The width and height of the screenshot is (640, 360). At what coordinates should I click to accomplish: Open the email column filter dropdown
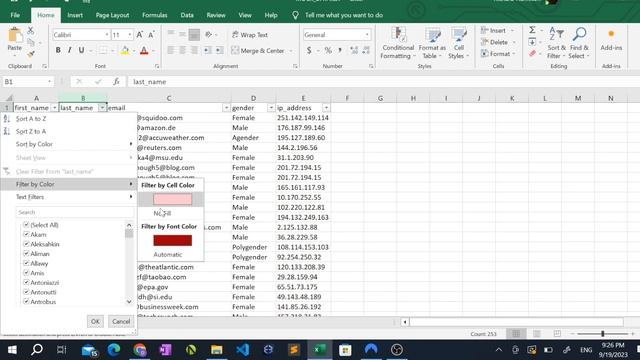pyautogui.click(x=226, y=108)
